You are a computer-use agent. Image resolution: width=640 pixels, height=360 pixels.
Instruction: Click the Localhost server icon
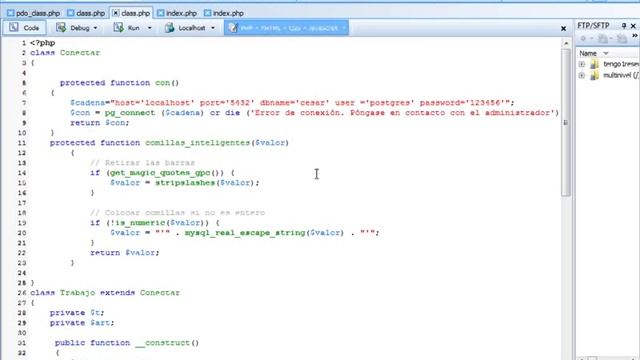point(169,28)
